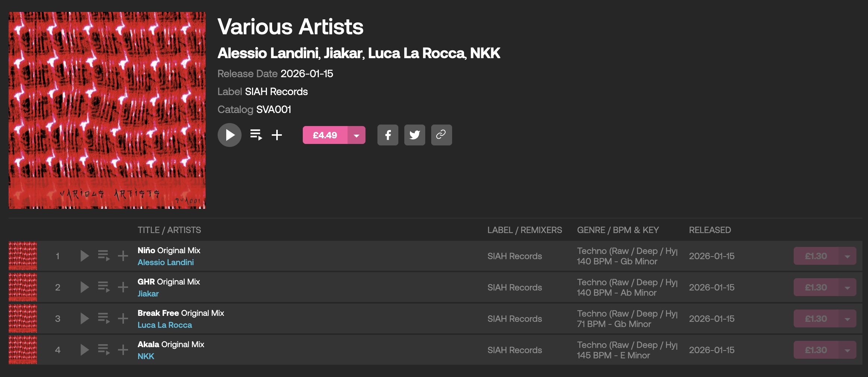This screenshot has height=377, width=868.
Task: Open price dropdown for Akala track
Action: tap(847, 351)
